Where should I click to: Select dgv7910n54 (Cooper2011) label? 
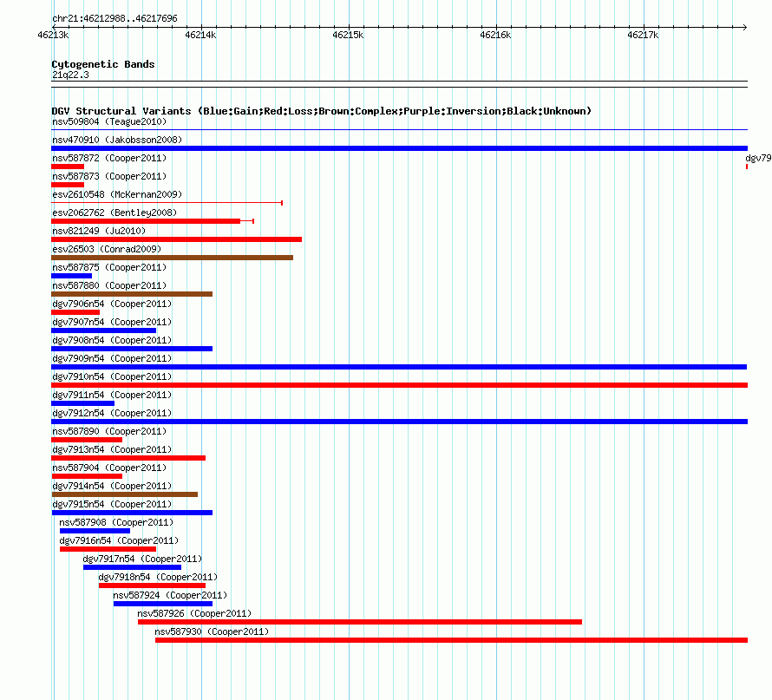pyautogui.click(x=112, y=376)
